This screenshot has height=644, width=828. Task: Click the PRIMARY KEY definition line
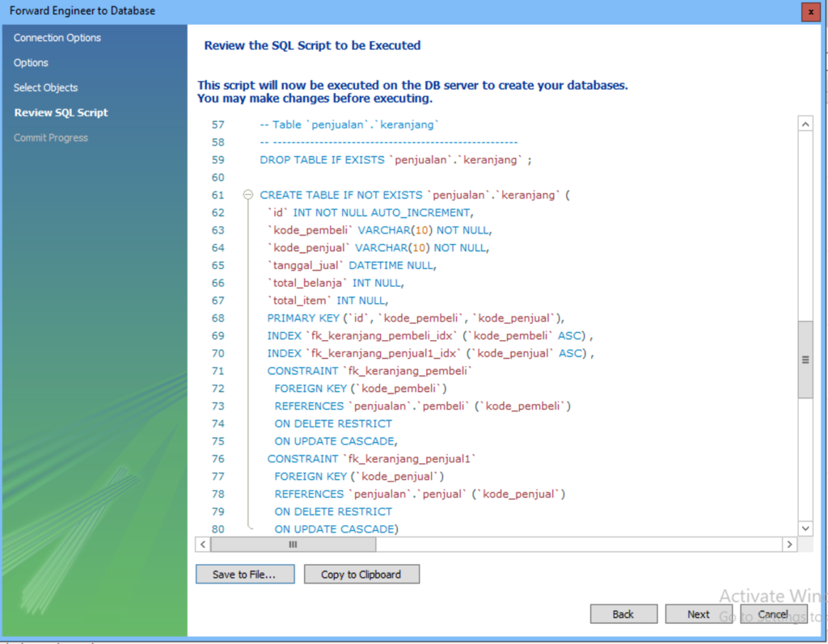click(x=416, y=318)
